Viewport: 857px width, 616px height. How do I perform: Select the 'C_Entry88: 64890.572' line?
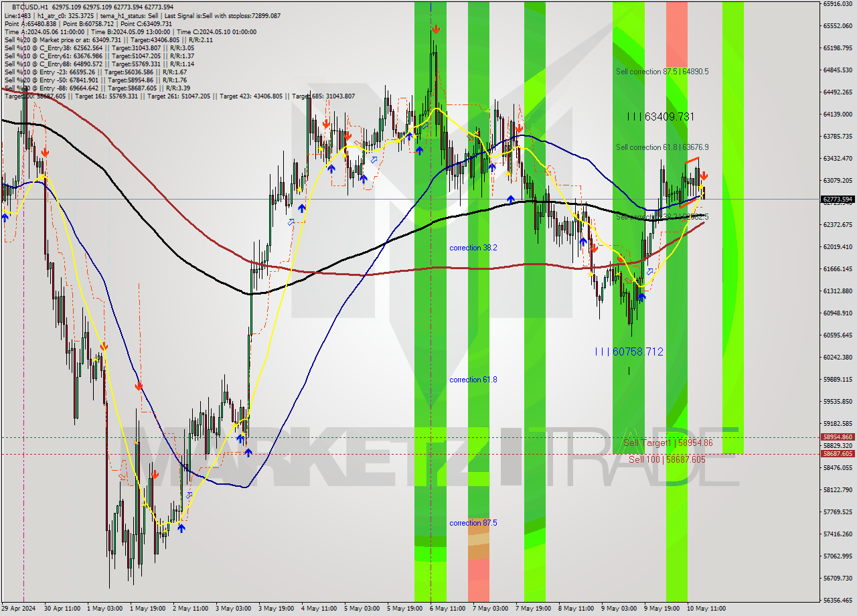(x=99, y=64)
